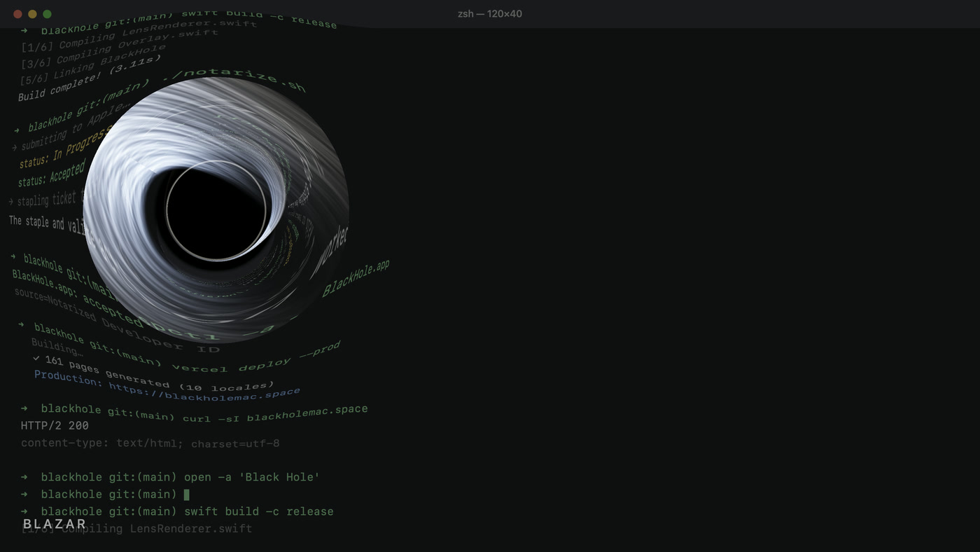Image resolution: width=980 pixels, height=552 pixels.
Task: Click the 'vercel deploy --prod' command
Action: 256,359
